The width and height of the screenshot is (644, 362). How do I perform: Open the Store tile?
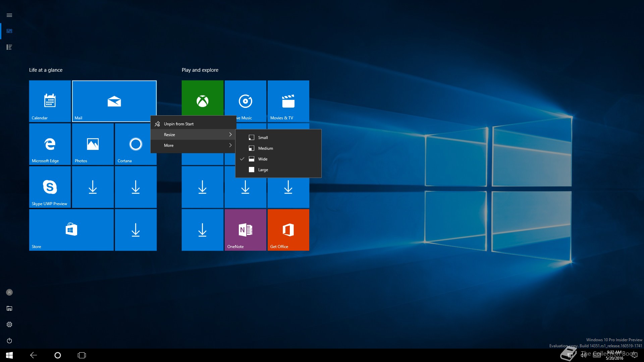point(71,230)
